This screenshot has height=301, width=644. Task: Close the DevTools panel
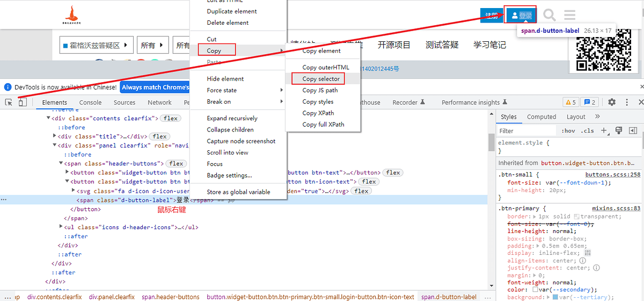click(x=641, y=102)
